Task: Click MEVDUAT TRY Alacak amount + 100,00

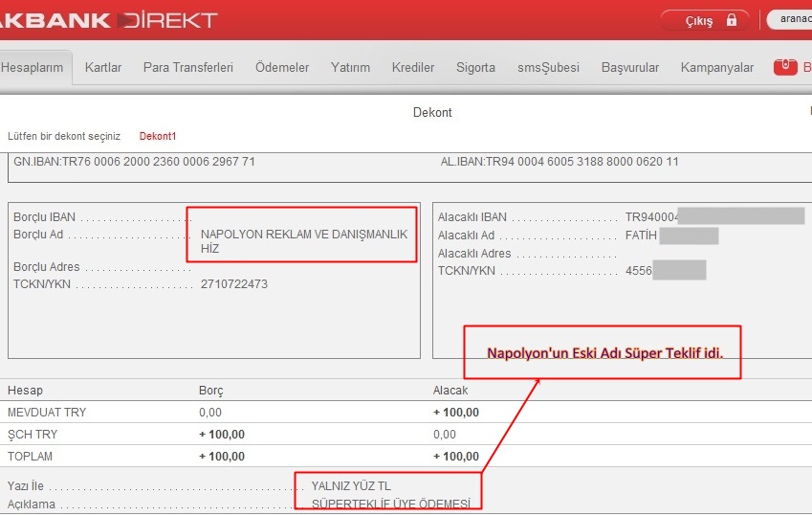Action: pos(455,413)
